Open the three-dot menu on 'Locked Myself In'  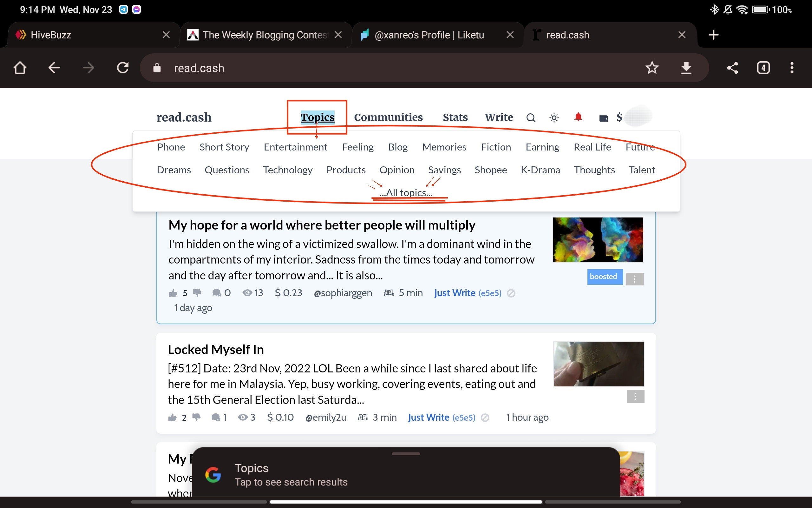point(635,397)
